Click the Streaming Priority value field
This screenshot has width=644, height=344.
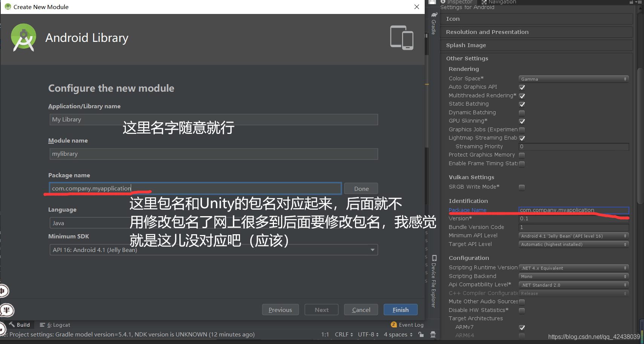tap(574, 146)
